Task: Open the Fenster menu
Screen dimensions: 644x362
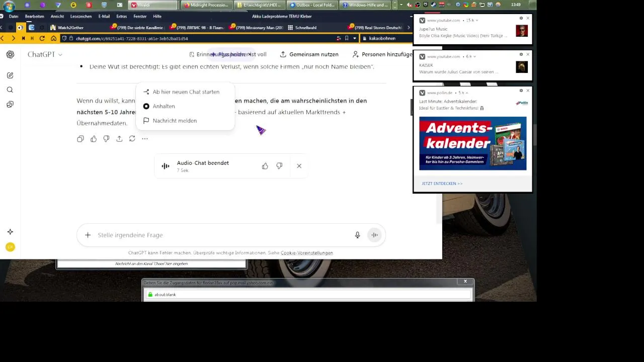Action: (140, 16)
